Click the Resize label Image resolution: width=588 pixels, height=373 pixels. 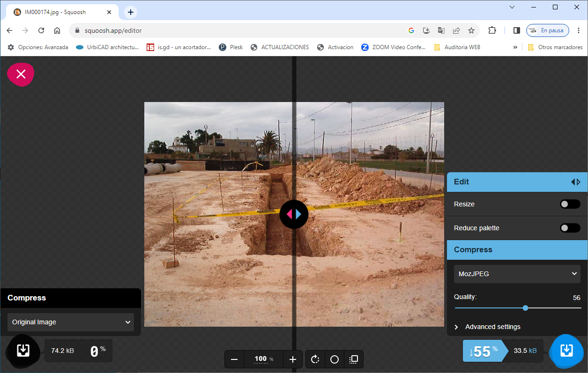tap(464, 204)
